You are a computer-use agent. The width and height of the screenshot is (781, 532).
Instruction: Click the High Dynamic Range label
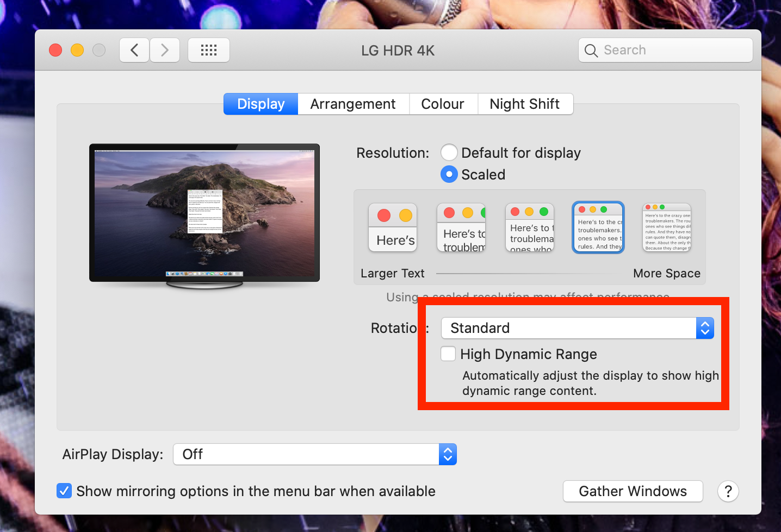529,354
